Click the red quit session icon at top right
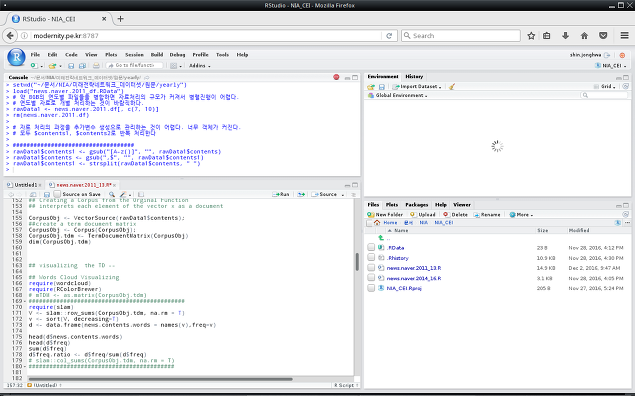 coord(622,55)
